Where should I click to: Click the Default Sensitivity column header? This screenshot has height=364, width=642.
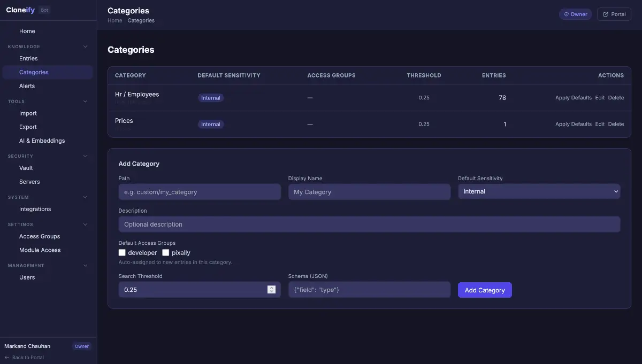point(229,75)
